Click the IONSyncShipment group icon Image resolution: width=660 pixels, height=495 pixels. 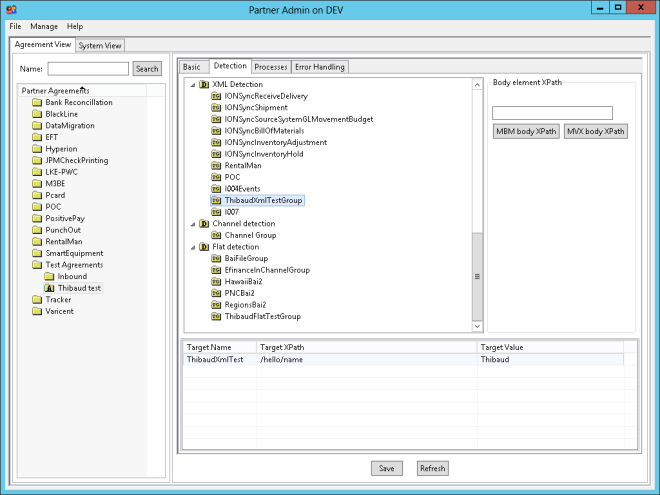(x=216, y=107)
